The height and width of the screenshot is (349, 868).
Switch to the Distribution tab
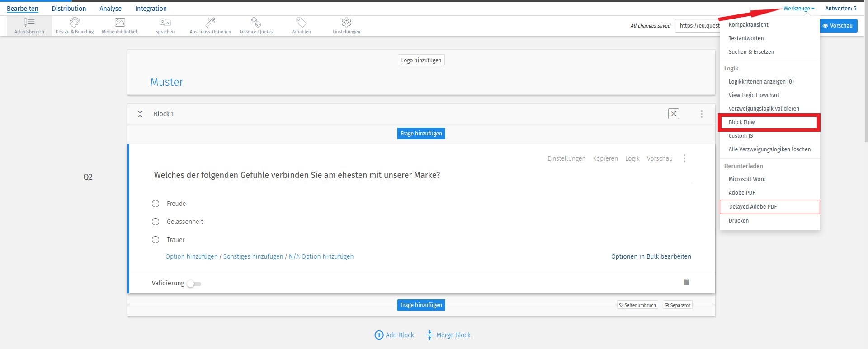[69, 9]
